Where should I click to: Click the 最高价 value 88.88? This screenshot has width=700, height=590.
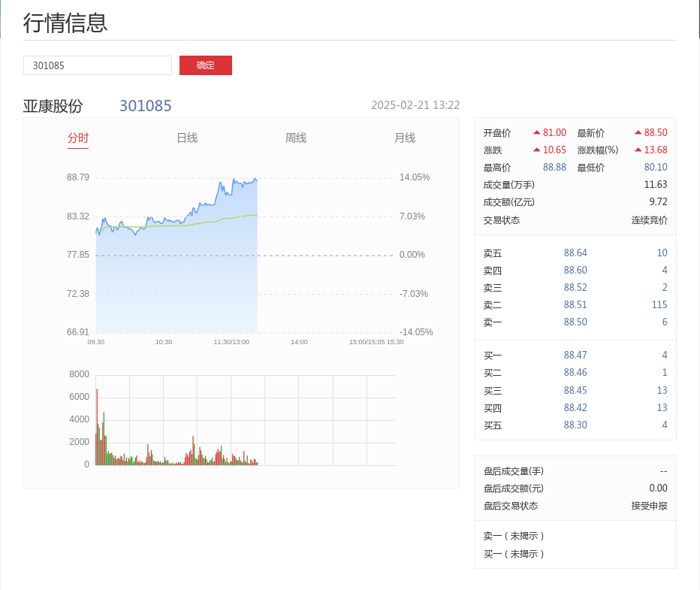click(554, 167)
